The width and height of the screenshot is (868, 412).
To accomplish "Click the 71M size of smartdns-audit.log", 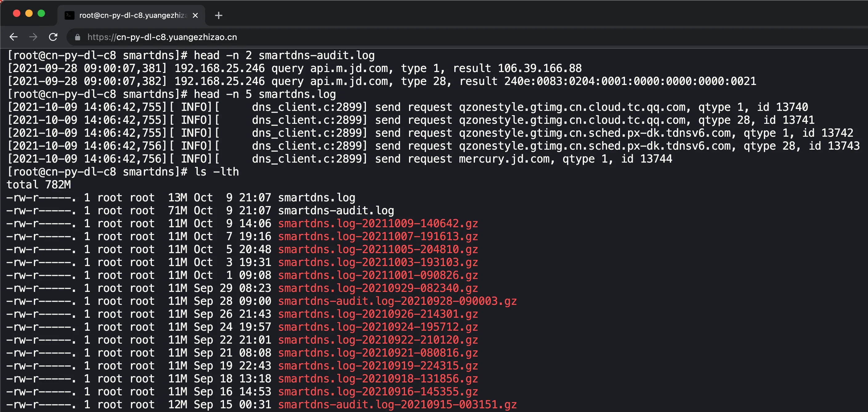I will tap(178, 211).
